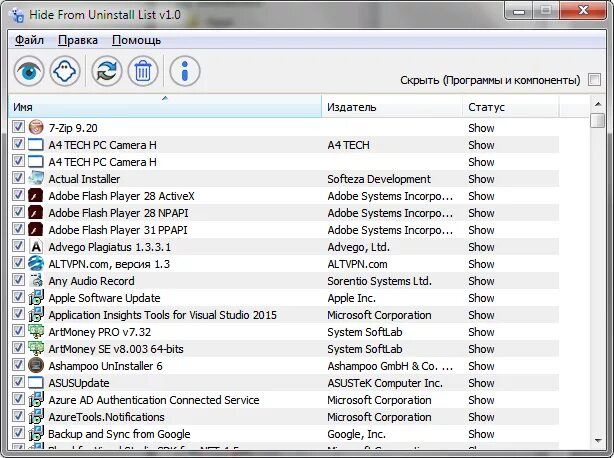Click Show status of ASUSUpdate row
This screenshot has width=614, height=458.
[x=481, y=383]
